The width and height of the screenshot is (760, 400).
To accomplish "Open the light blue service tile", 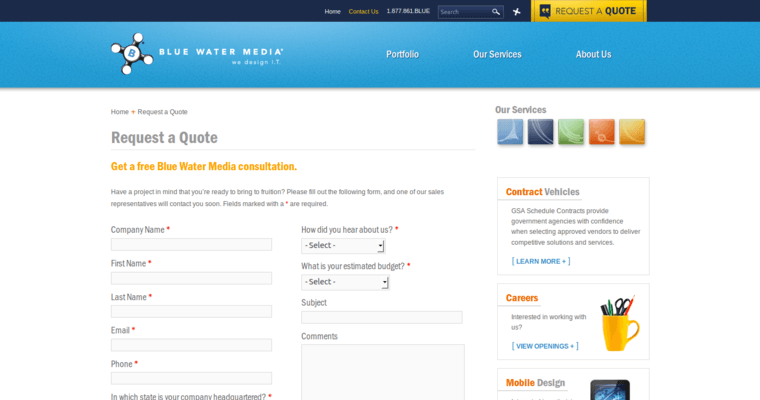I will tap(510, 132).
